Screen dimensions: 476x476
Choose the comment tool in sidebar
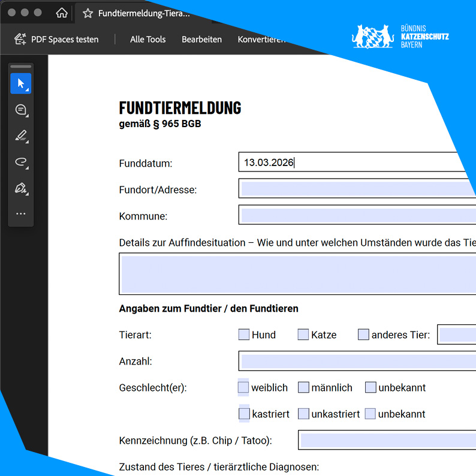pos(21,110)
